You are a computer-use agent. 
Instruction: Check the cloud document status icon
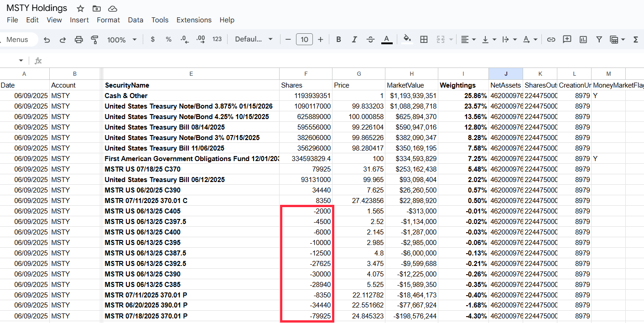[112, 9]
